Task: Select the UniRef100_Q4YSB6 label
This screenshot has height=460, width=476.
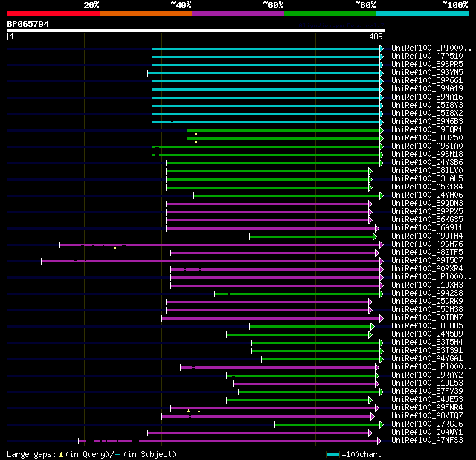Action: click(427, 163)
